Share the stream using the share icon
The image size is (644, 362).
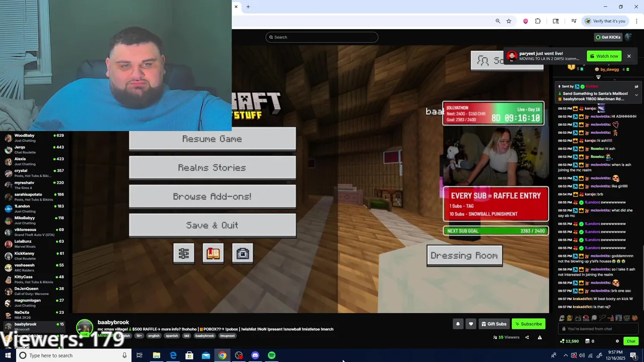(x=527, y=337)
